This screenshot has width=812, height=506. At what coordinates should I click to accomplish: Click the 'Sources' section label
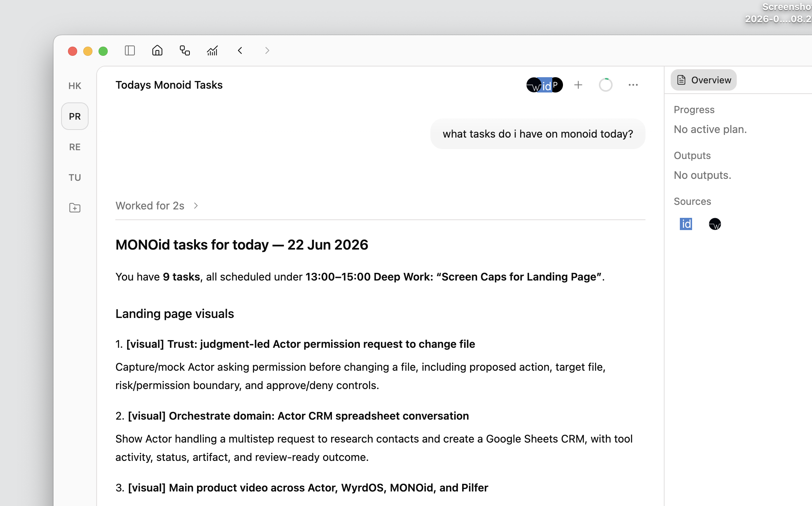coord(692,201)
